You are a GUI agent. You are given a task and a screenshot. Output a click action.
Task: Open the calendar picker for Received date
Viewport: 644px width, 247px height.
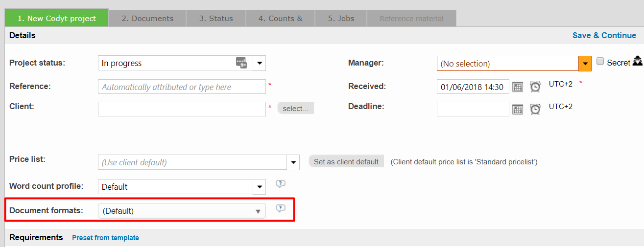point(518,87)
